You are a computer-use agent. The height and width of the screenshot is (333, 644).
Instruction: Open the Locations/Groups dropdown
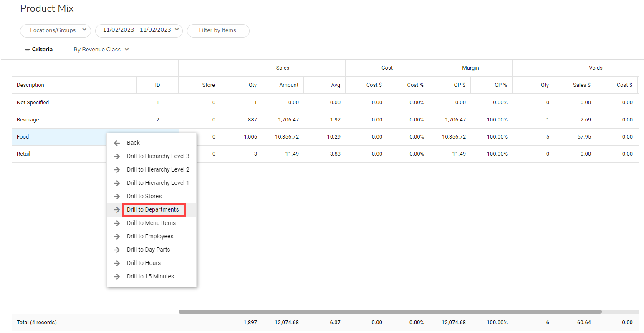click(x=56, y=30)
